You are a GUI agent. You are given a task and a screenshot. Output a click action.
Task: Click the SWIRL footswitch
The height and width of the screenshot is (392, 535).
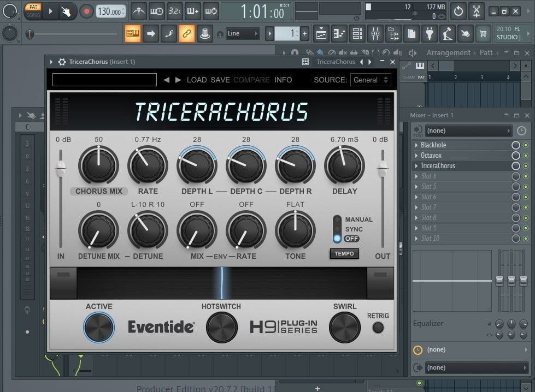click(345, 327)
